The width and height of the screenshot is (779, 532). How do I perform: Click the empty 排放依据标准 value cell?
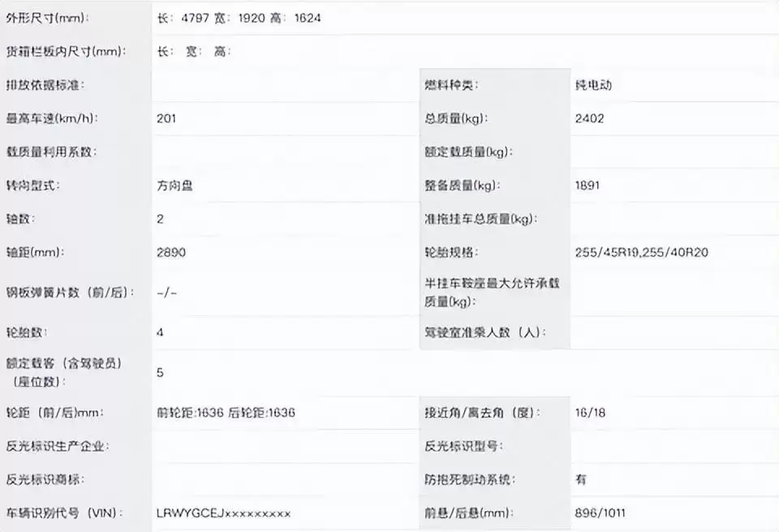[284, 85]
